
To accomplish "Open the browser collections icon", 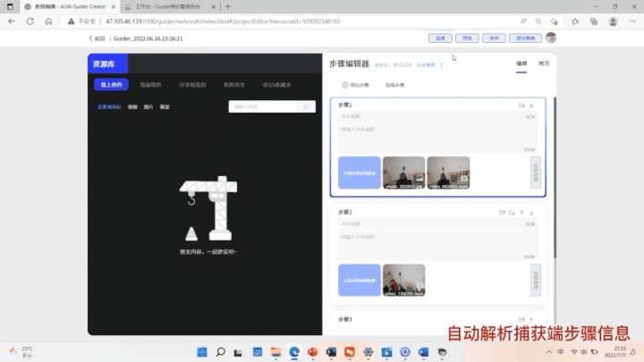I will (594, 21).
